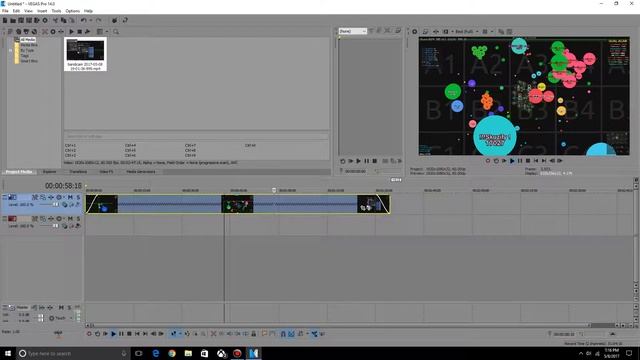Open Interactive Tutorials icon
The height and width of the screenshot is (360, 640).
tap(115, 20)
